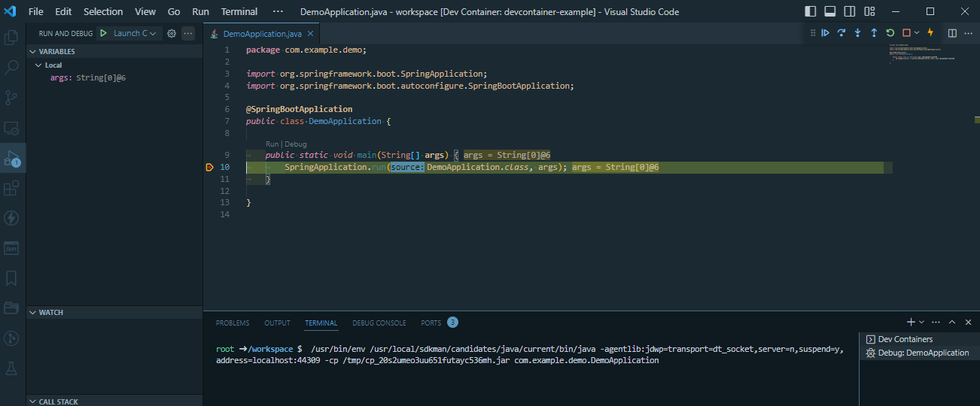Open the Extensions view

pos(12,188)
